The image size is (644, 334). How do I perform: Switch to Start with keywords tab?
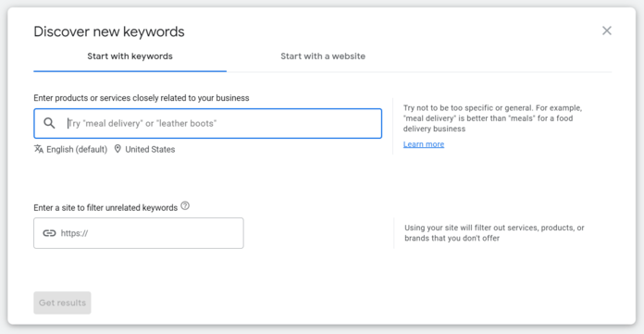point(130,56)
